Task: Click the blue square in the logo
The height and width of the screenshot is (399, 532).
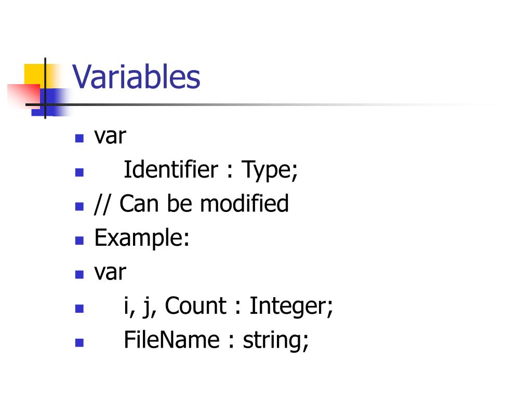Action: coord(50,102)
